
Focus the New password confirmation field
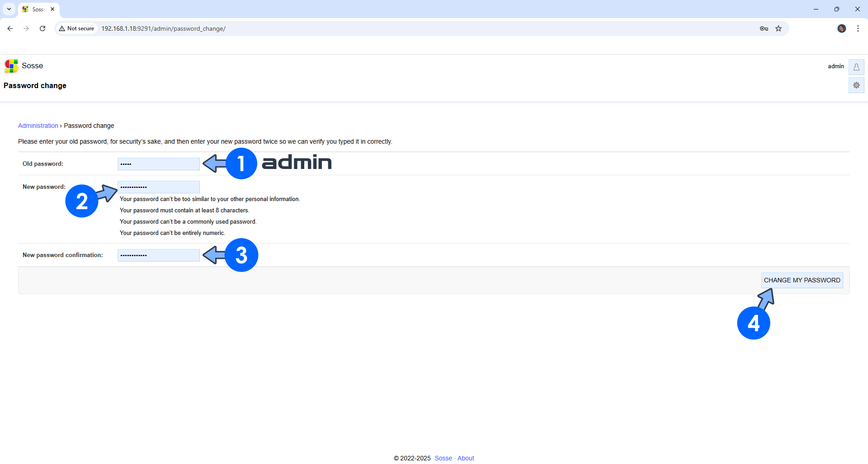(x=158, y=255)
